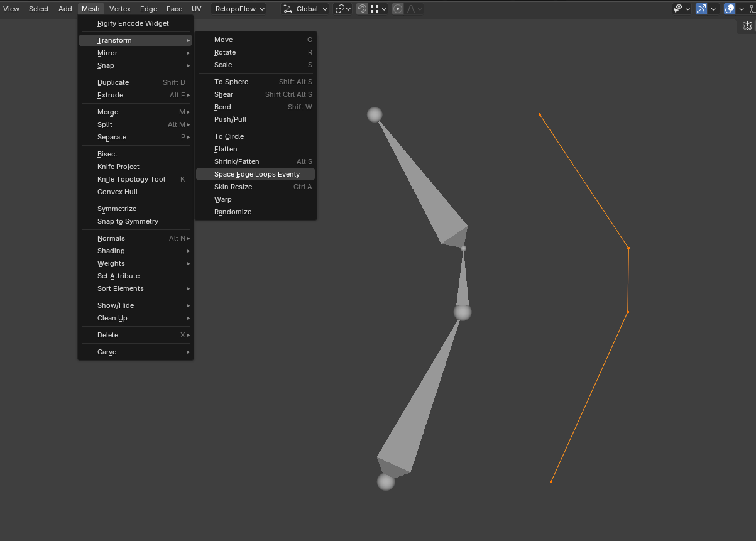Select Knife Topology Tool
This screenshot has width=756, height=541.
[135, 179]
